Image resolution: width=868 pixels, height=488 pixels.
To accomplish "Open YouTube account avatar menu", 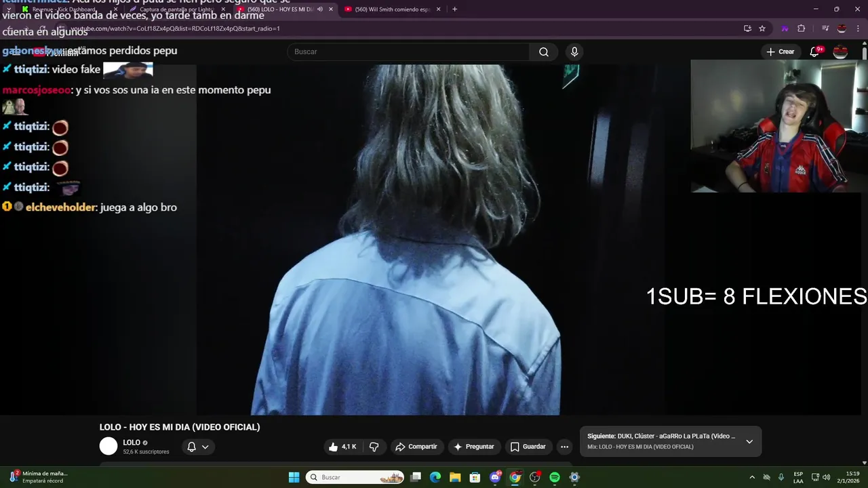I will click(x=840, y=52).
